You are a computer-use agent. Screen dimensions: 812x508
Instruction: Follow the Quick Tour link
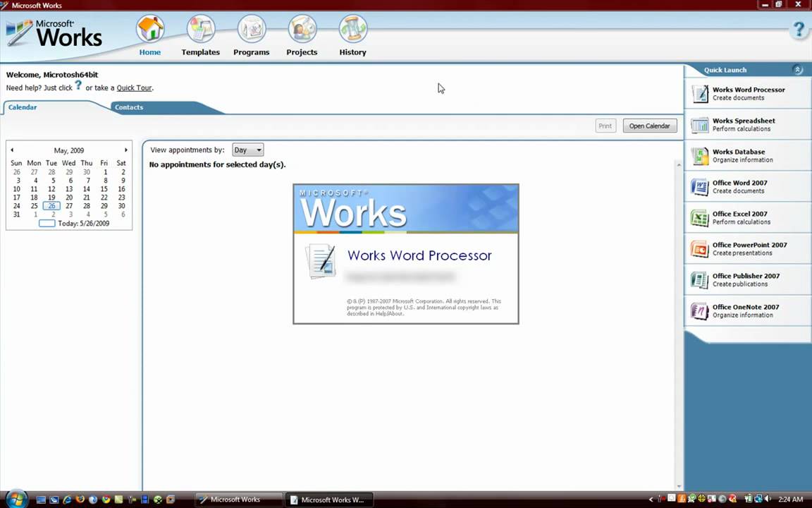point(134,87)
